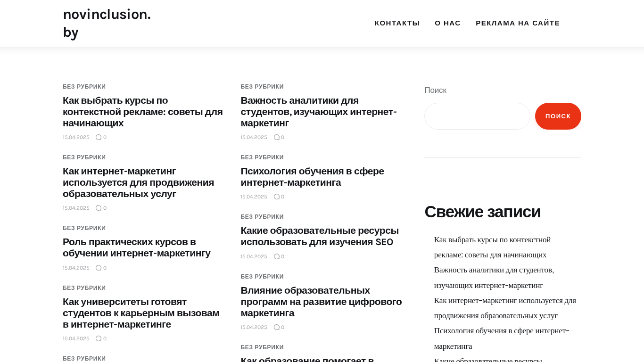Open the О нас menu item
Viewport: 644px width, 362px height.
447,23
